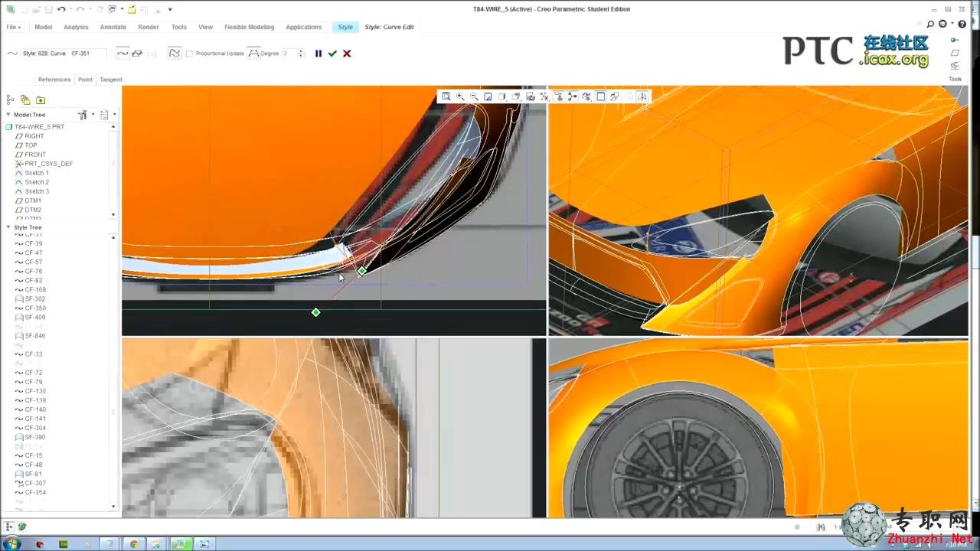The width and height of the screenshot is (980, 551).
Task: Open the References panel tab
Action: tap(54, 80)
